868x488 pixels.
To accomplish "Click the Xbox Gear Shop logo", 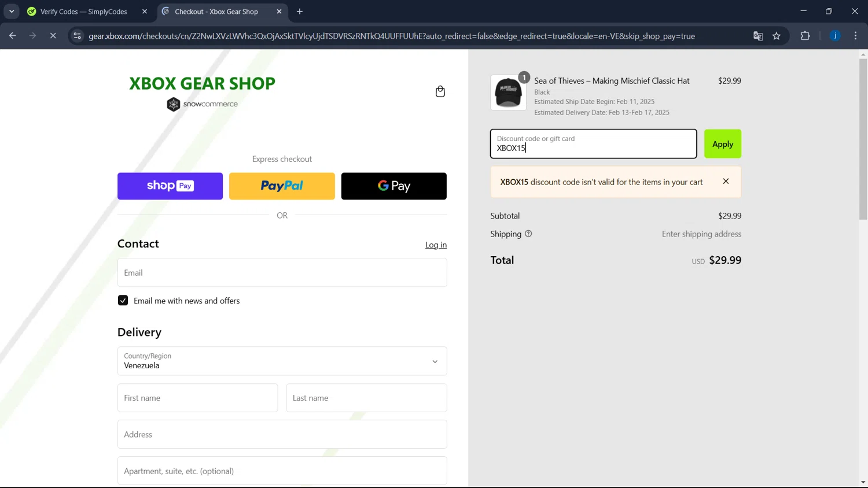I will pos(202,83).
